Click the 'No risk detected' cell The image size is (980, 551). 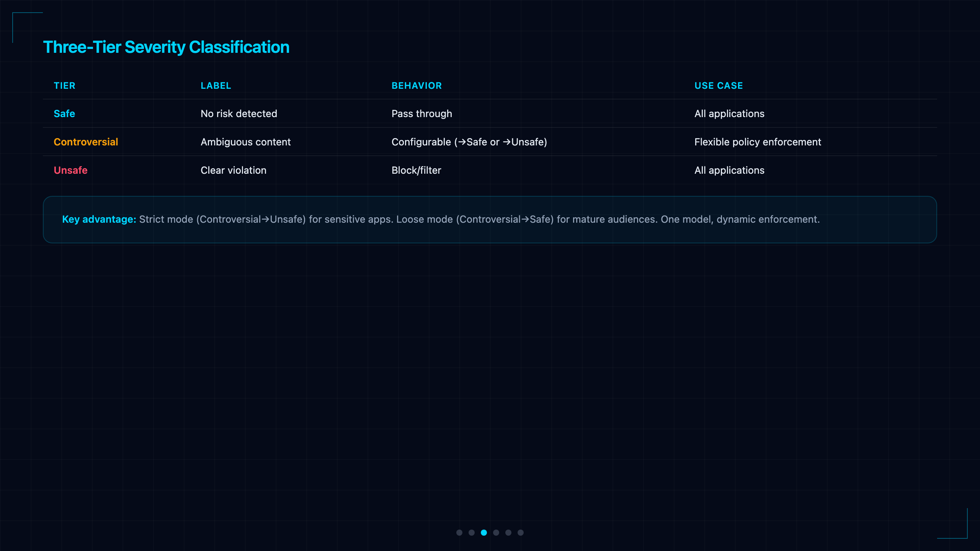239,114
